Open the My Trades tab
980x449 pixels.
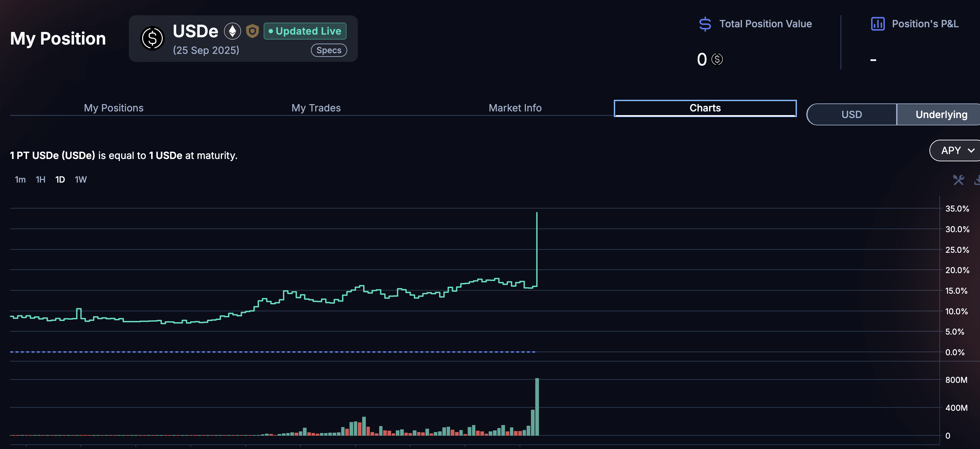[316, 108]
